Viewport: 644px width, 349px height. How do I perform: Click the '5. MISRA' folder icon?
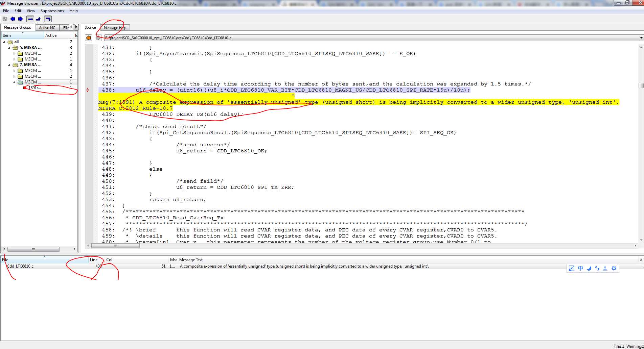pyautogui.click(x=15, y=48)
